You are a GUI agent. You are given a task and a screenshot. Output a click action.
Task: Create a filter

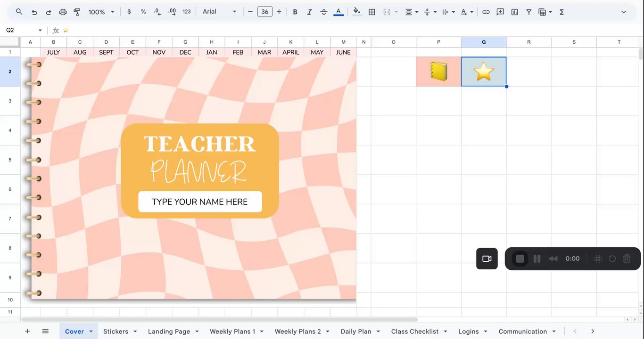coord(529,12)
